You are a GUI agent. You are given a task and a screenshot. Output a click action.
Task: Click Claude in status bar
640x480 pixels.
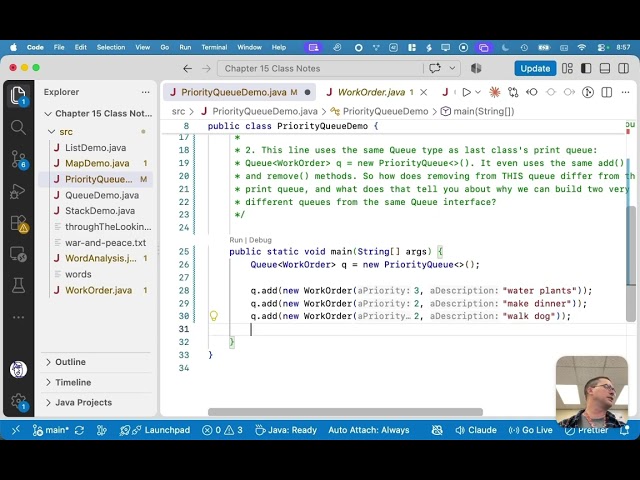pyautogui.click(x=476, y=430)
